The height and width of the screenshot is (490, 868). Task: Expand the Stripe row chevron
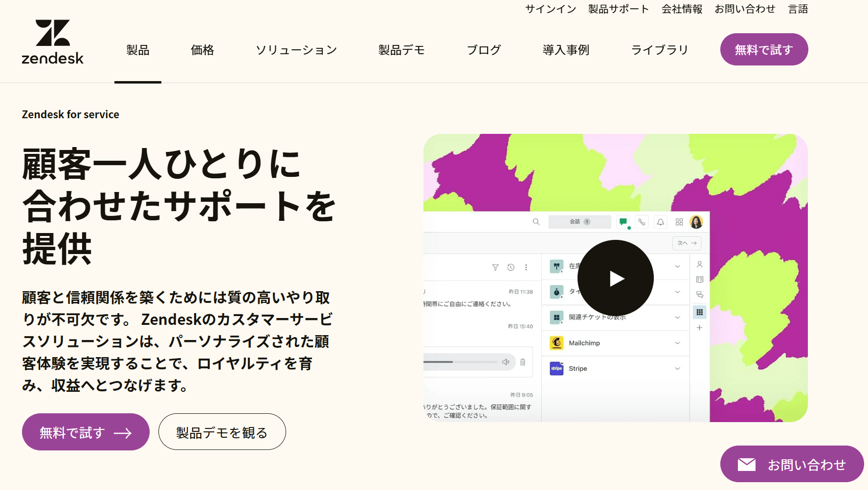[677, 368]
